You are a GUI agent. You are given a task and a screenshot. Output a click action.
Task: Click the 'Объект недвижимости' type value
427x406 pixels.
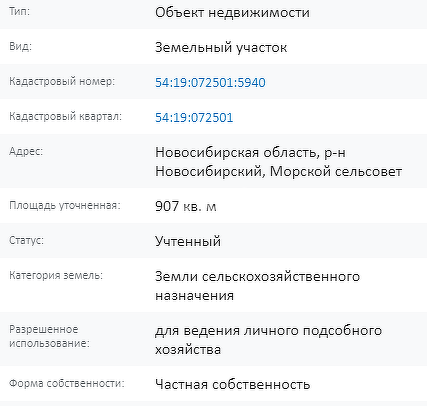(232, 13)
